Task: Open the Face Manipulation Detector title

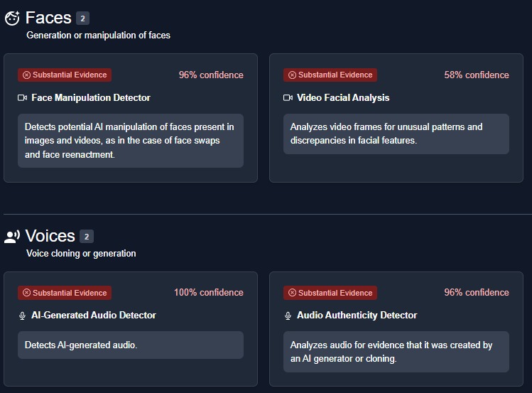Action: click(91, 98)
